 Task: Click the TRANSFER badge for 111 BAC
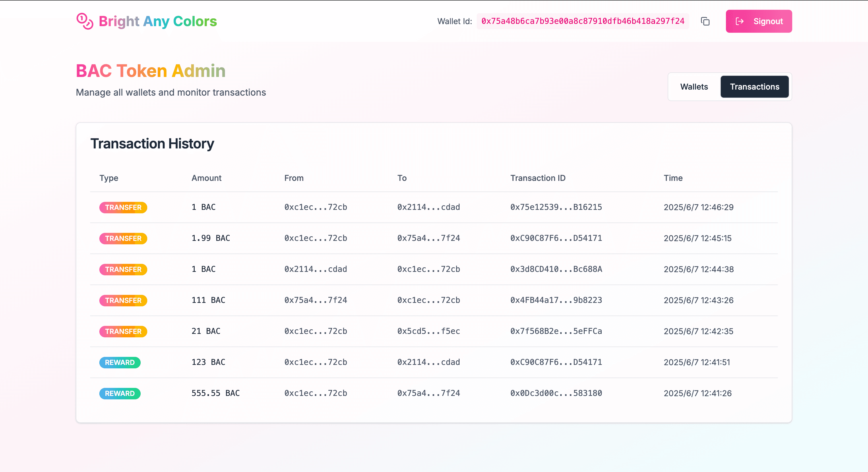click(x=123, y=300)
